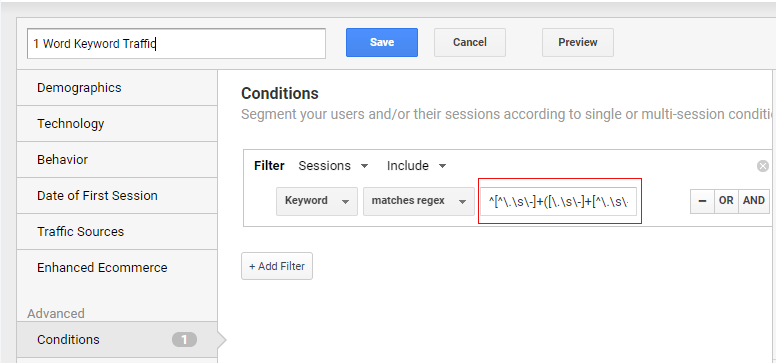Screen dimensions: 776x363
Task: Open Date of First Session section
Action: [117, 196]
